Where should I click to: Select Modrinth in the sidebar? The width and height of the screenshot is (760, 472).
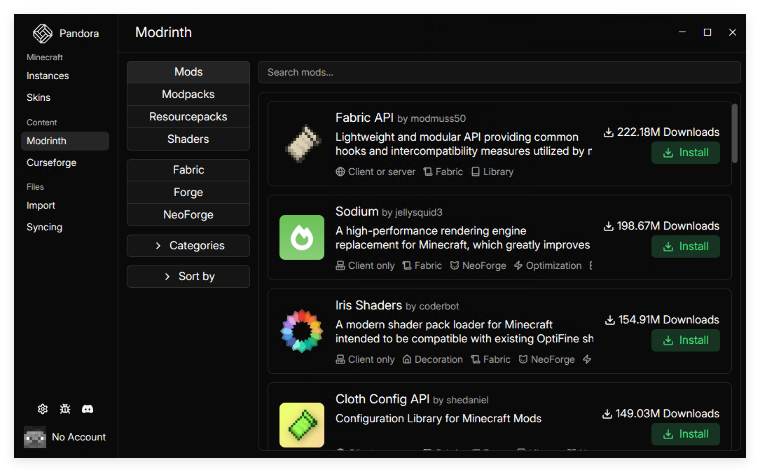65,141
